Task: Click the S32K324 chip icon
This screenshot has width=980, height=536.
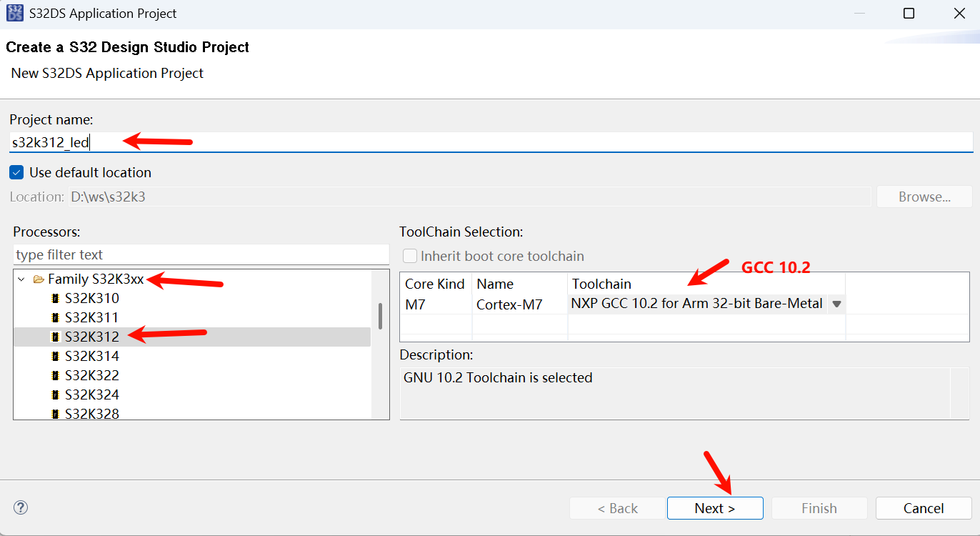Action: (55, 394)
